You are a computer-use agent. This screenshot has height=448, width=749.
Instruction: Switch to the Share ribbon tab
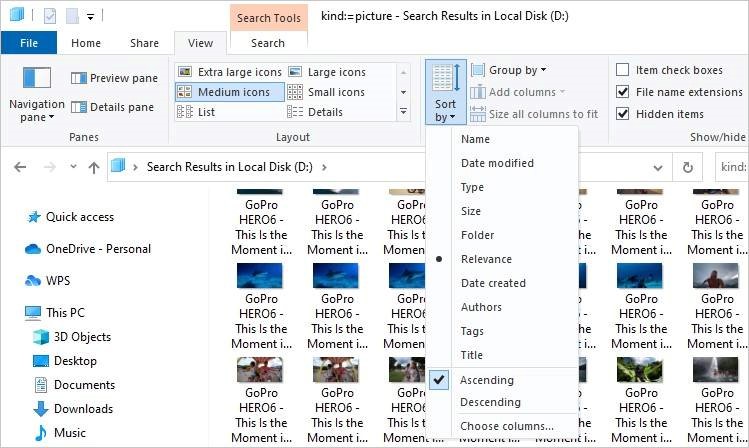coord(144,43)
